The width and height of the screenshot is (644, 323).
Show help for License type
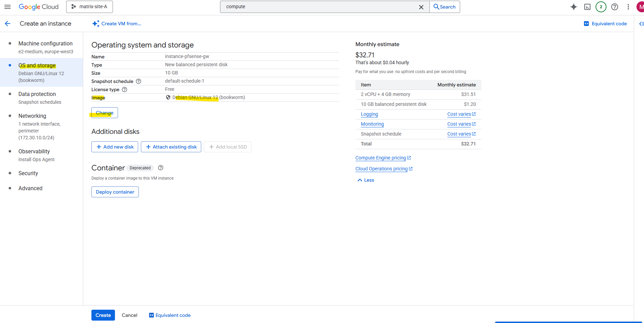(x=125, y=89)
